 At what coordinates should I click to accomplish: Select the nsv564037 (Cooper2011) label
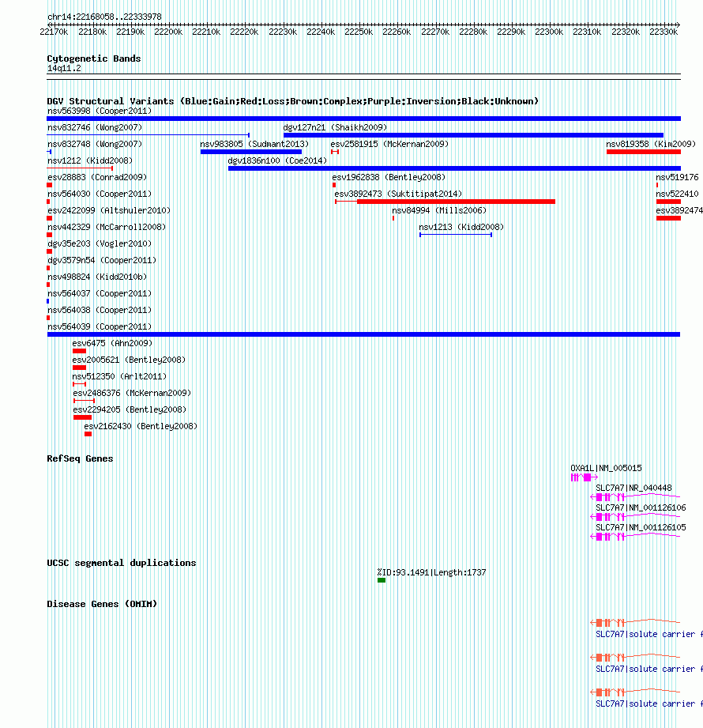[100, 294]
